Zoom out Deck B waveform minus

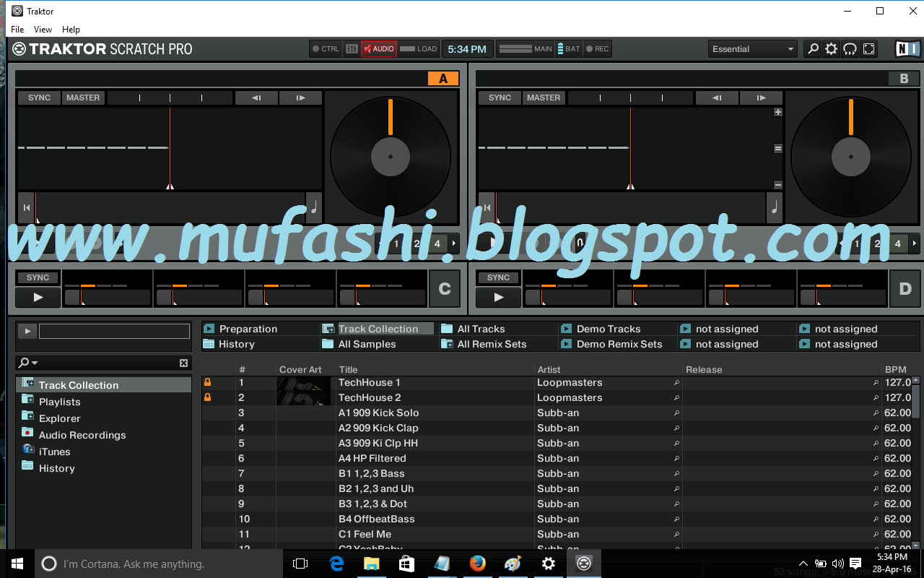[x=778, y=185]
